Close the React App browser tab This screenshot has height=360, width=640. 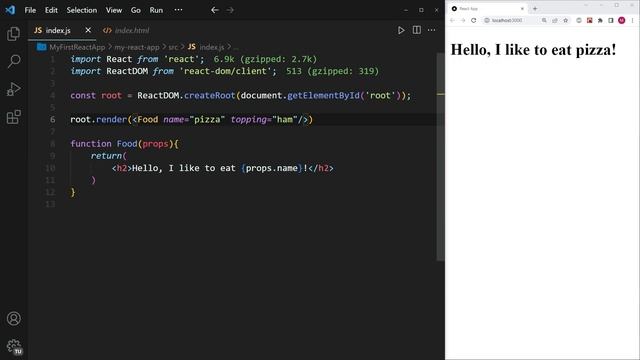(522, 9)
